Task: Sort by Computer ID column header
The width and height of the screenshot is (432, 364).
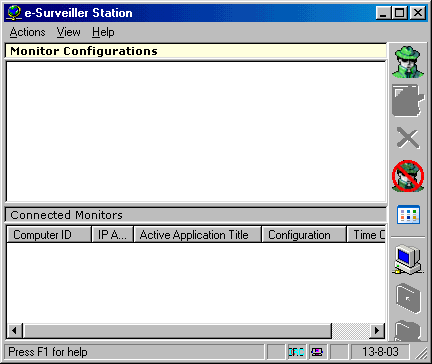Action: 49,235
